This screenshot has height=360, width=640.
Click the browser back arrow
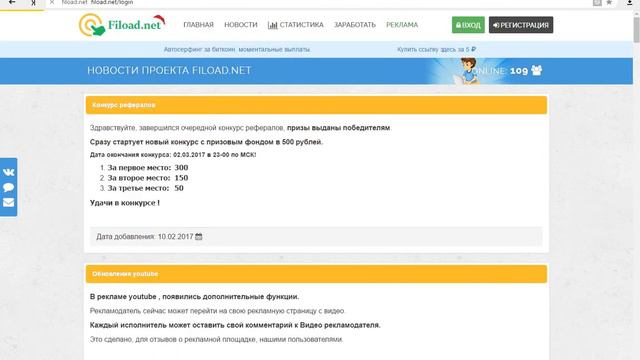[x=12, y=2]
